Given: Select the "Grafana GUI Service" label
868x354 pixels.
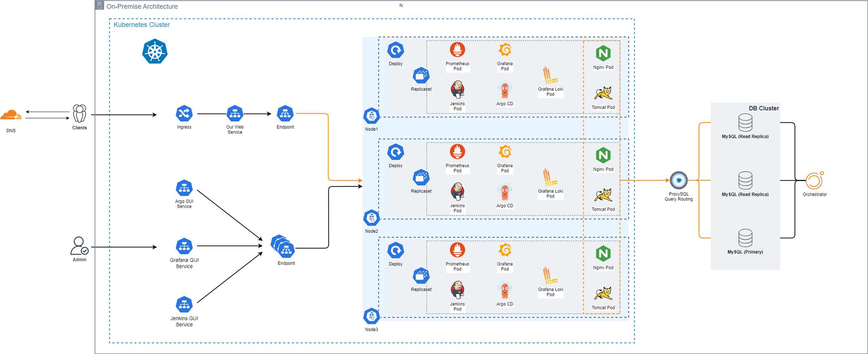Looking at the screenshot, I should [x=184, y=263].
